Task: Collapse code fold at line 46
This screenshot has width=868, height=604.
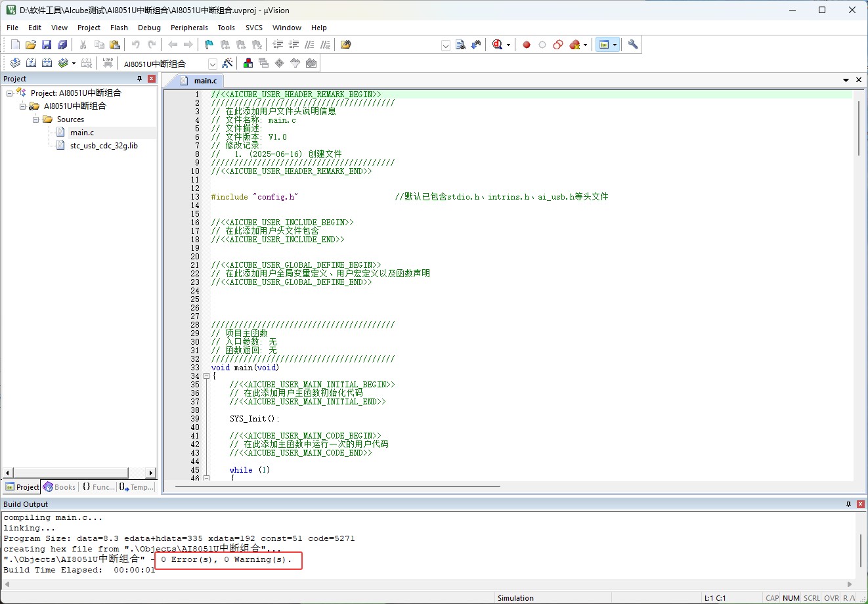Action: click(206, 478)
